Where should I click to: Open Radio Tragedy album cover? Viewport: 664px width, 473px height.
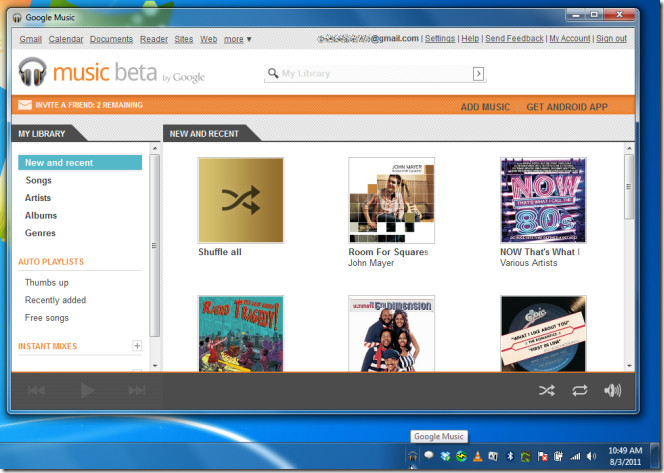[241, 334]
